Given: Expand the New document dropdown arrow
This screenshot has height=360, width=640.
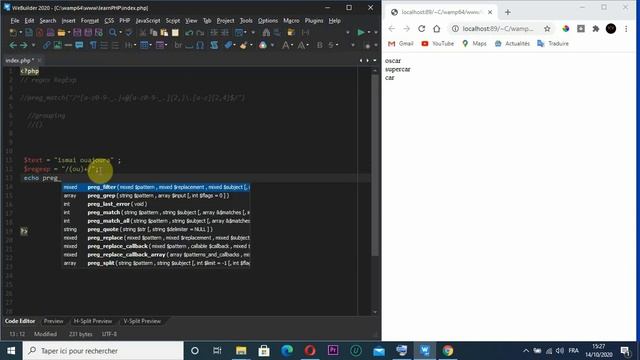Looking at the screenshot, I should (20, 32).
